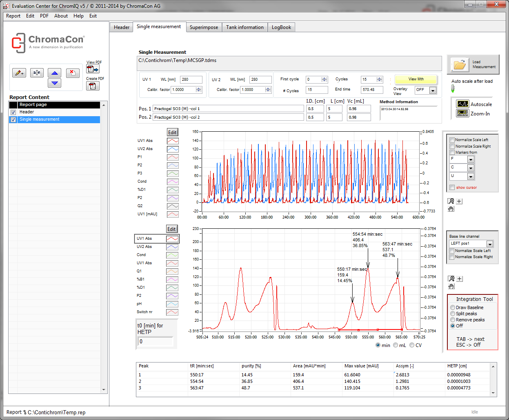509x420 pixels.
Task: Click the Load Measurement folder icon
Action: (x=459, y=64)
